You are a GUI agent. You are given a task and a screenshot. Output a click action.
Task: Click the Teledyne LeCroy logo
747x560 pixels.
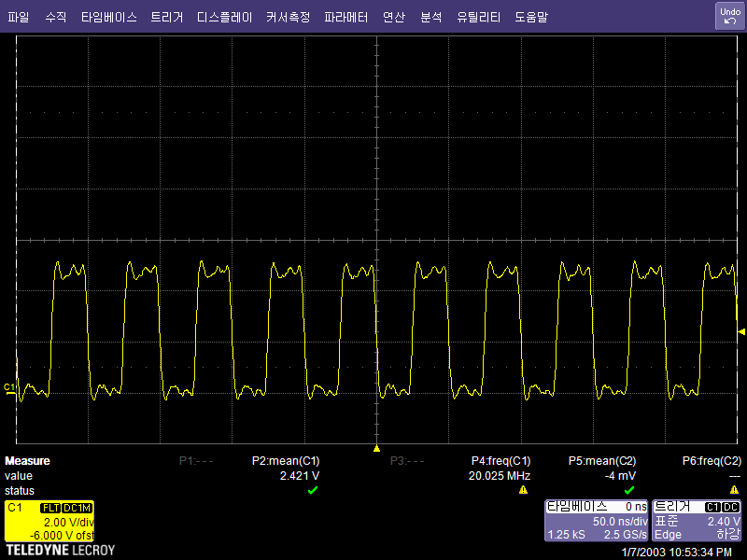point(58,550)
